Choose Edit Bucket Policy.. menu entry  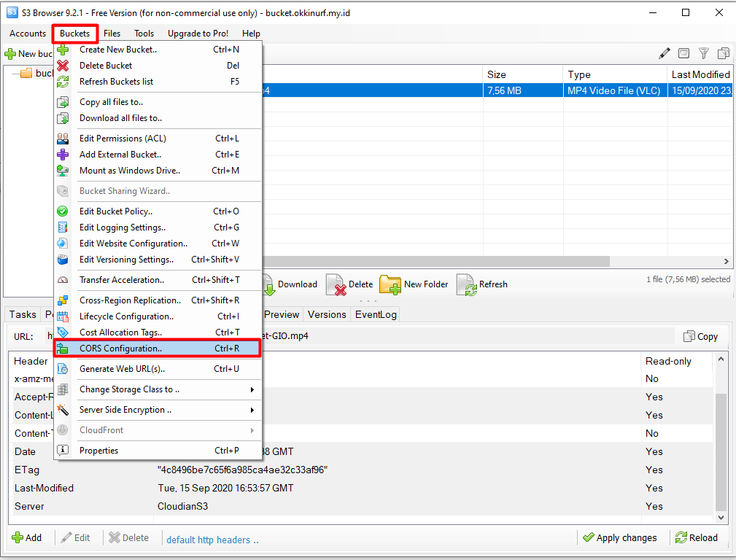click(157, 211)
